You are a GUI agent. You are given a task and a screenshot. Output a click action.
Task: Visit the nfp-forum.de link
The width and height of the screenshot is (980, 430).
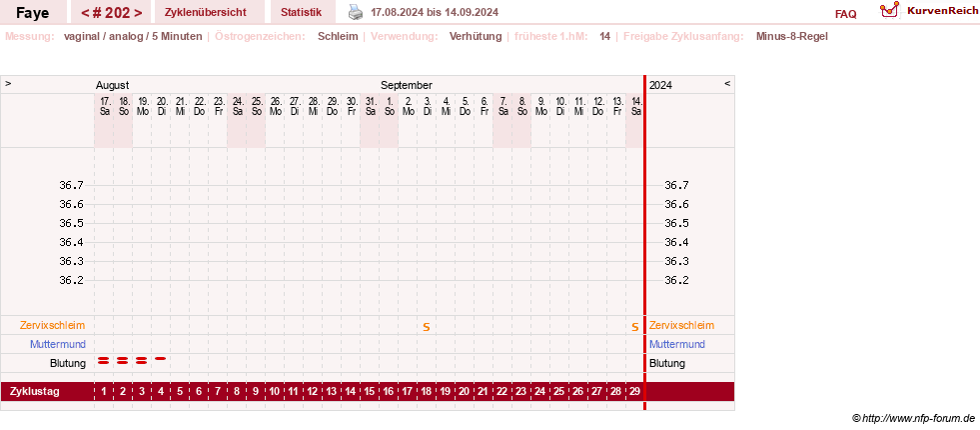914,418
